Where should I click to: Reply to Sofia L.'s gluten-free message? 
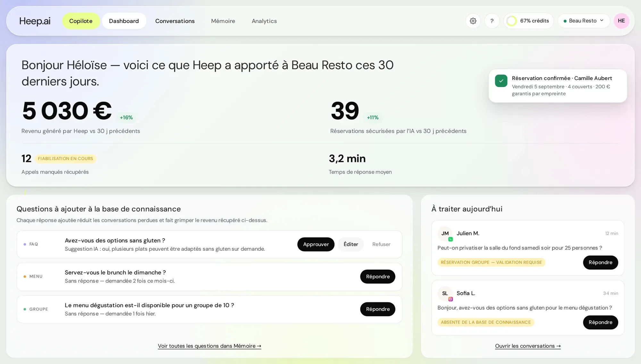600,322
